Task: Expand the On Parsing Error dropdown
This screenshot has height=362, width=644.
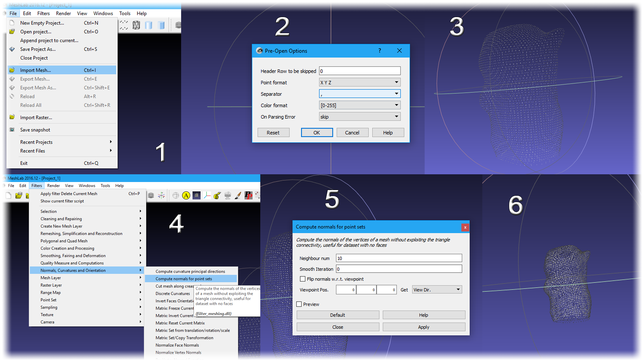Action: pyautogui.click(x=360, y=117)
